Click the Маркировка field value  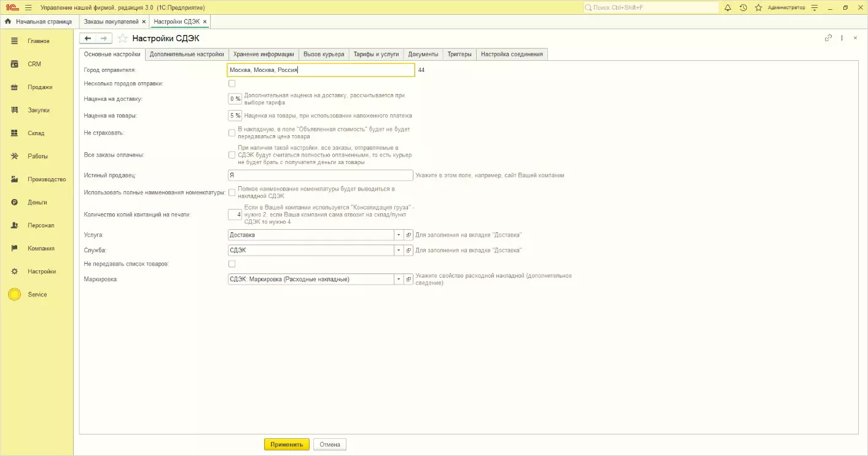(311, 279)
